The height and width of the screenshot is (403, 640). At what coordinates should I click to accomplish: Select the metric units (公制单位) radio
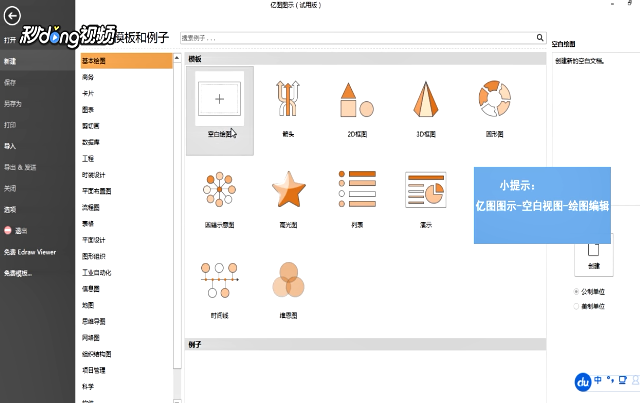point(576,292)
